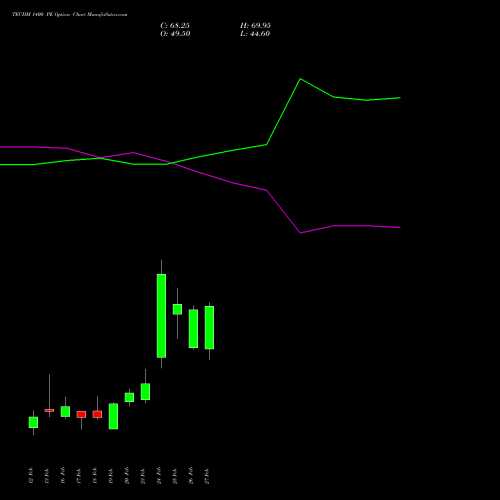
Task: Click the small green candle for 25 Feb
Action: 177,309
